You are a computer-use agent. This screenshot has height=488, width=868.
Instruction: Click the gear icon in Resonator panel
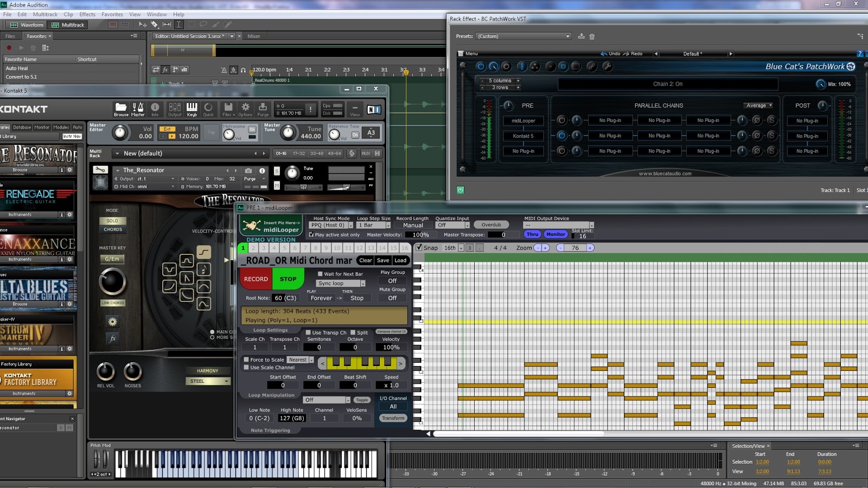tap(112, 322)
